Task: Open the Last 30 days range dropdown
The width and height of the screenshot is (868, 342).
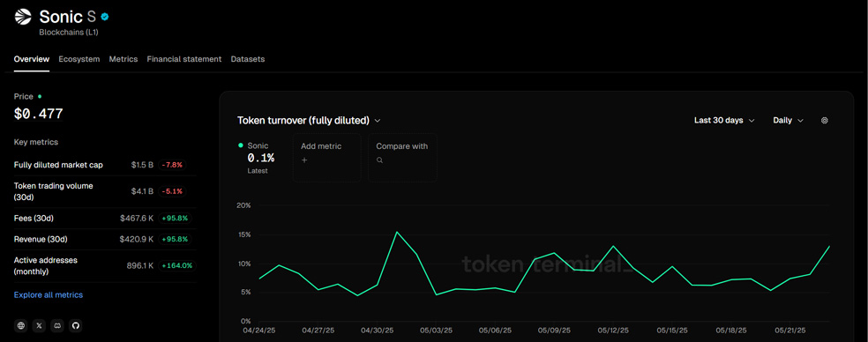Action: tap(724, 120)
